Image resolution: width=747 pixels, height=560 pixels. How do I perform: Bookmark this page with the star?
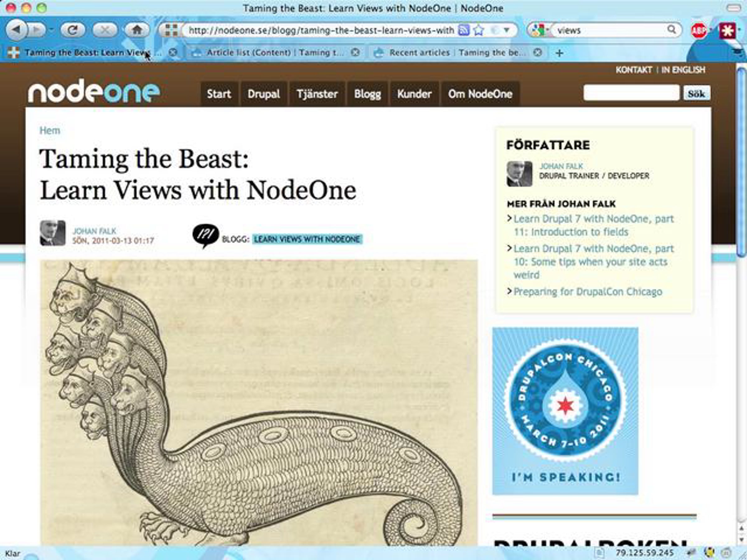(478, 31)
